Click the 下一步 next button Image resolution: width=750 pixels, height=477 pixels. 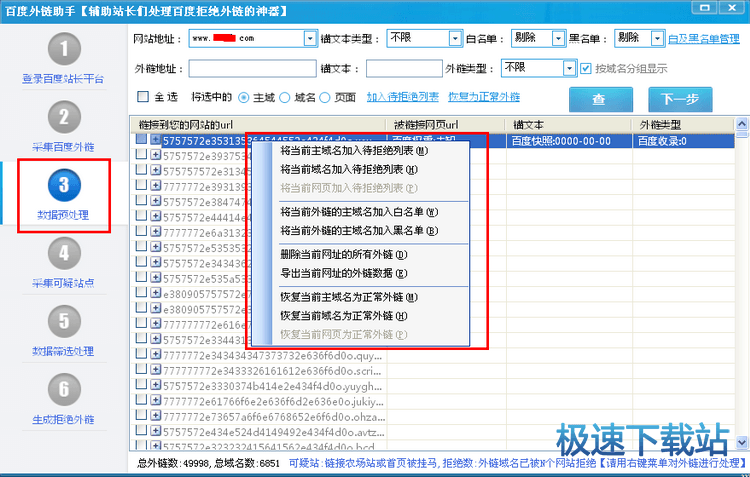[680, 100]
